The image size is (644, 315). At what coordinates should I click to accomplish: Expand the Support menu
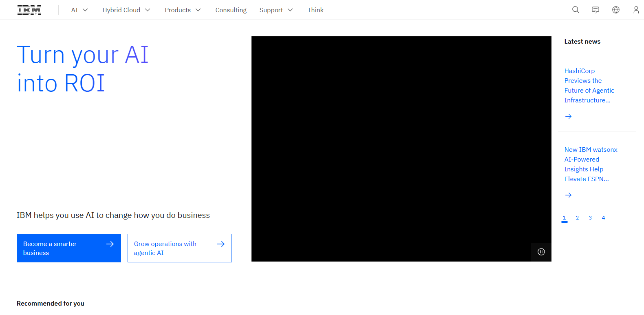[x=276, y=10]
